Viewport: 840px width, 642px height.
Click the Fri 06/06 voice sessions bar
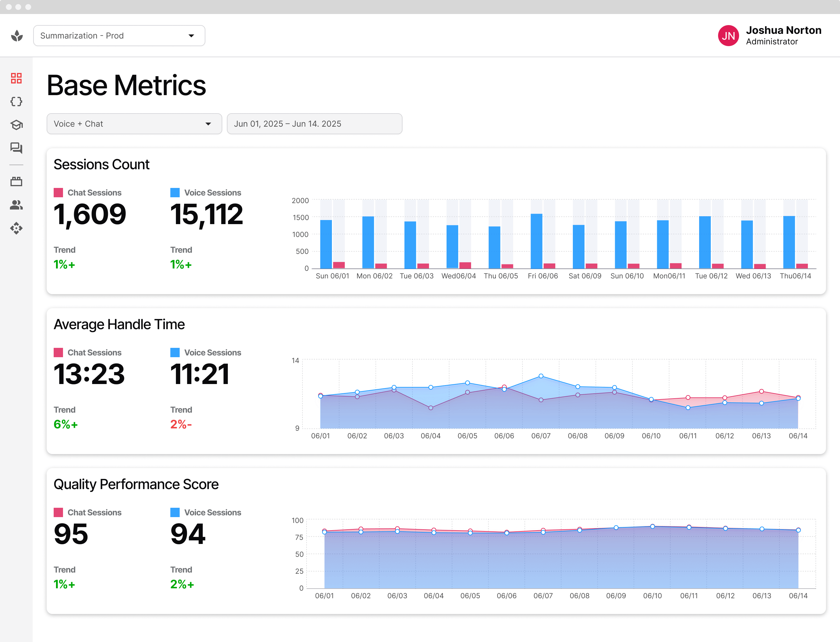pos(536,241)
